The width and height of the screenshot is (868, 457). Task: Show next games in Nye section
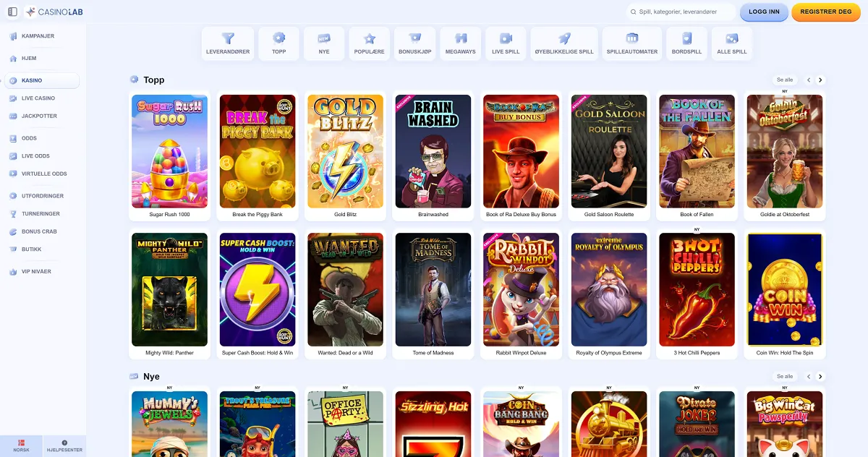point(820,377)
